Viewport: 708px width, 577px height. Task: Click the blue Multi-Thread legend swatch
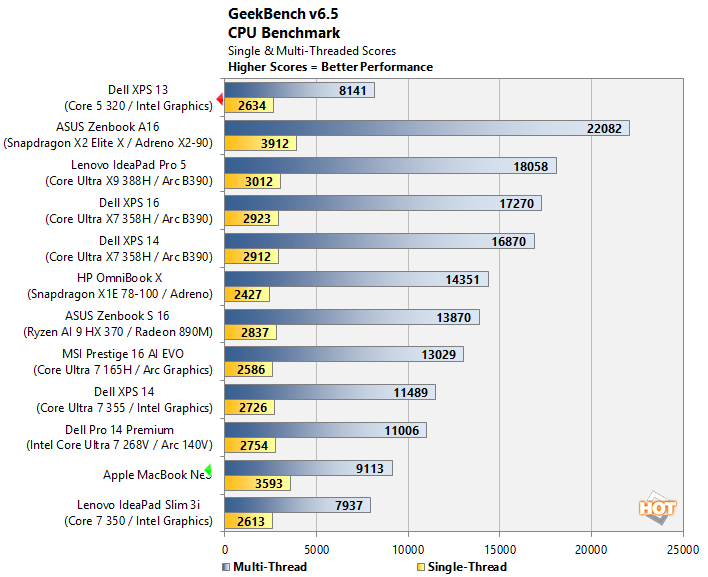226,567
